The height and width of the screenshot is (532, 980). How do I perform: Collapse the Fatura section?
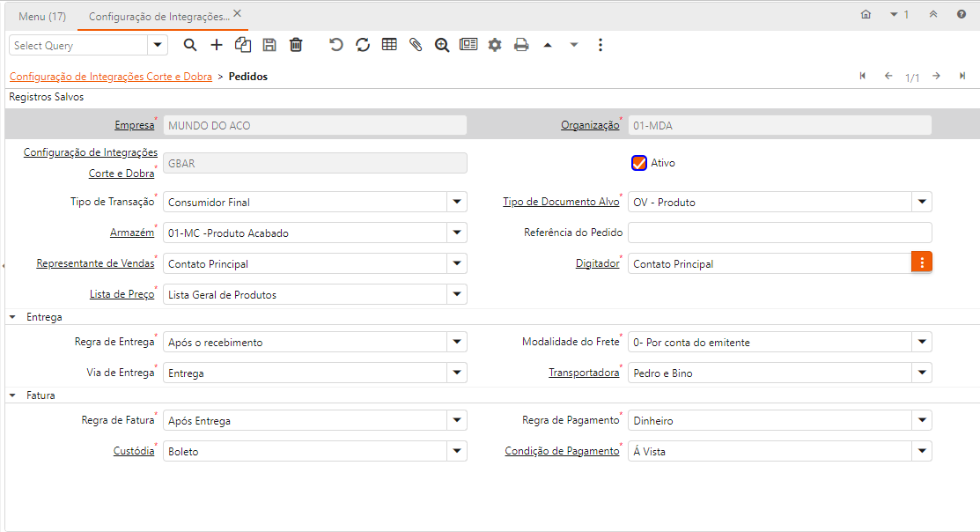tap(13, 395)
